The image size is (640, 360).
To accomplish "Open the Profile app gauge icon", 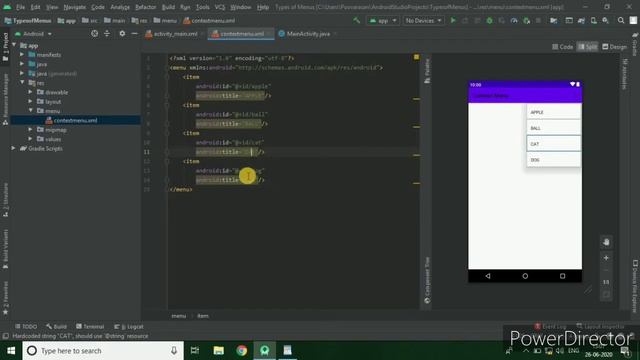I will (514, 20).
